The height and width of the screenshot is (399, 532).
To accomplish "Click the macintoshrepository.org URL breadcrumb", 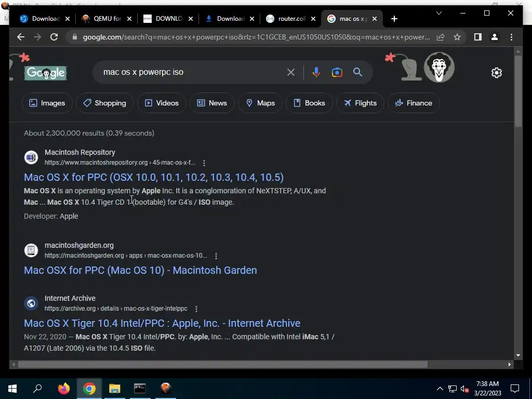I will coord(120,163).
